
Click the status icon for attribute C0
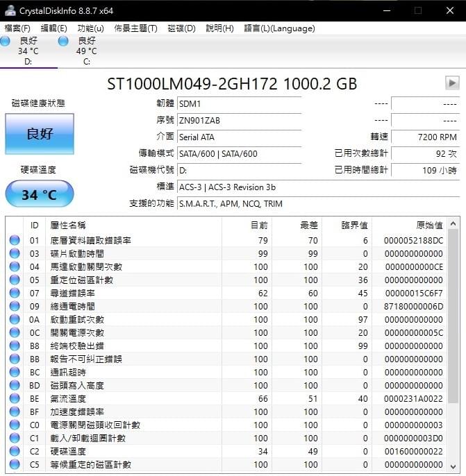click(x=15, y=425)
